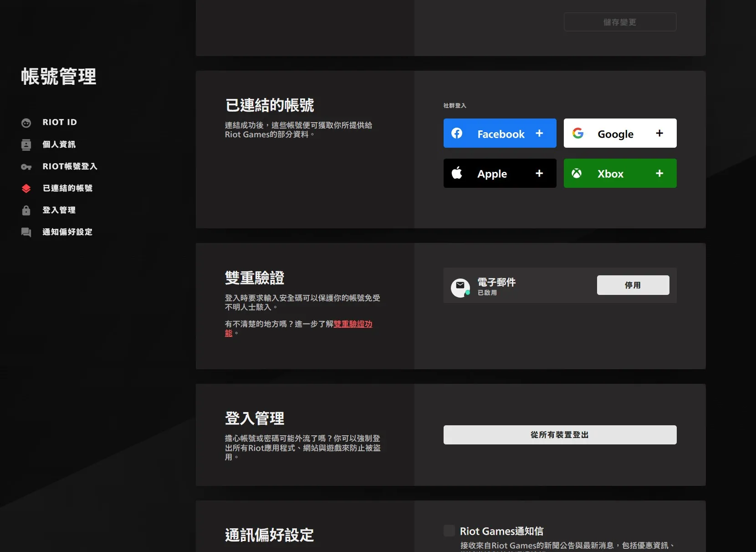Link your Apple account
This screenshot has width=756, height=552.
(x=500, y=173)
